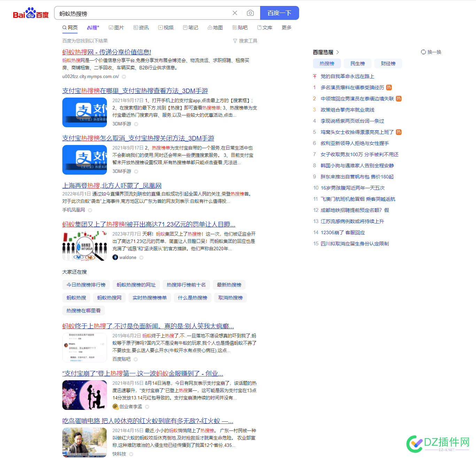The image size is (476, 458).
Task: Switch to the AI搜 tab
Action: tap(93, 28)
